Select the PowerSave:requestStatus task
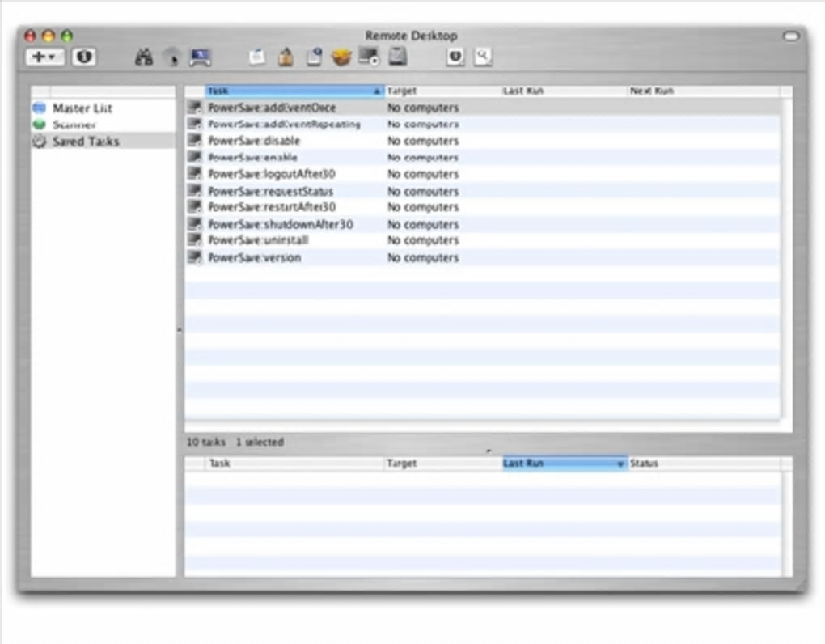This screenshot has height=644, width=825. (x=483, y=190)
